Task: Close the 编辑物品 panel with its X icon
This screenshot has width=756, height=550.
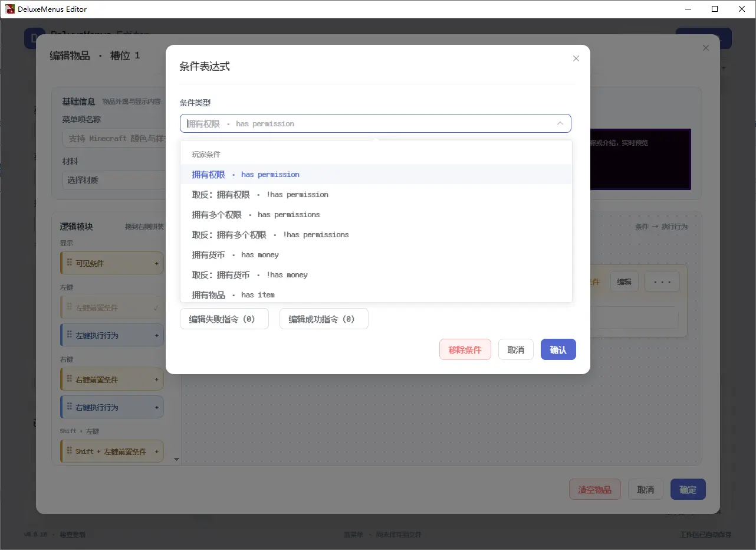Action: click(706, 48)
